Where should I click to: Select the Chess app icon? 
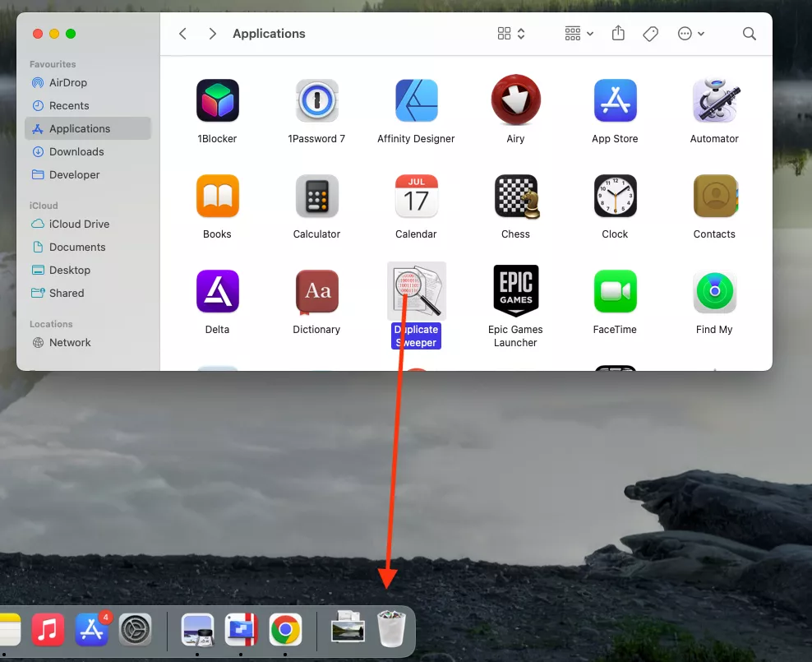[515, 197]
